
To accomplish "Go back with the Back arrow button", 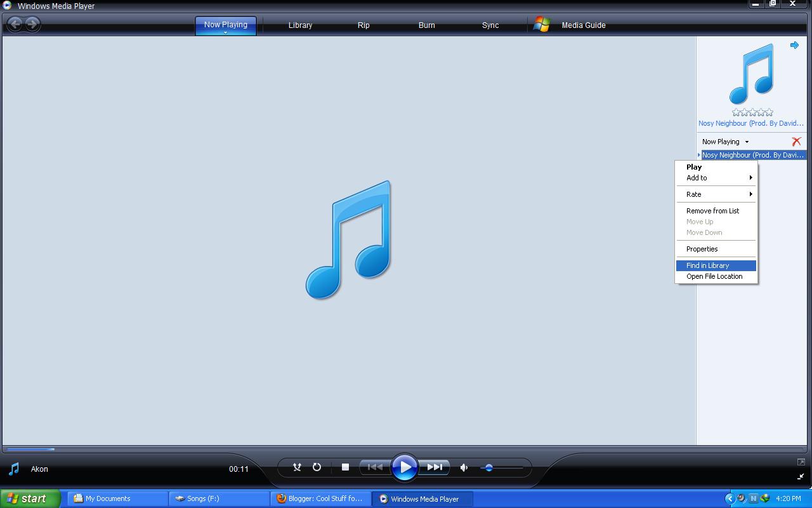I will point(15,24).
